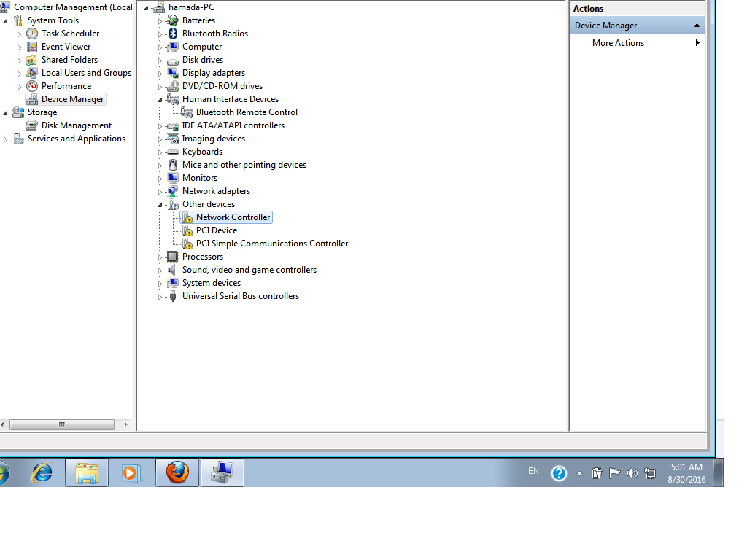
Task: Expand the Batteries category
Action: pyautogui.click(x=160, y=21)
